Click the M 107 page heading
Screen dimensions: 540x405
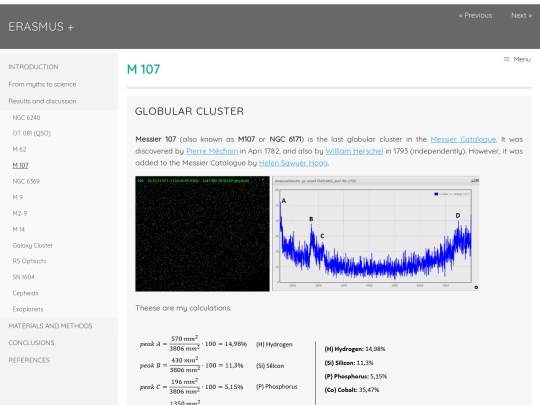tap(143, 69)
